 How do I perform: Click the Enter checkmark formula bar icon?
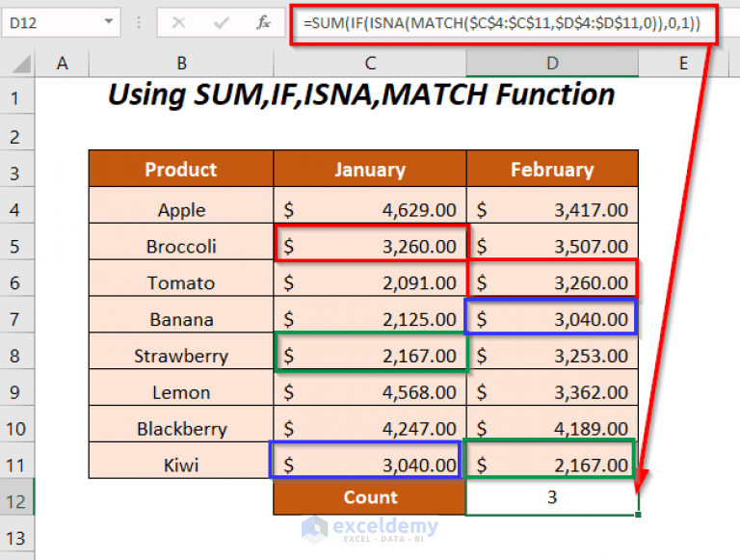click(x=221, y=22)
